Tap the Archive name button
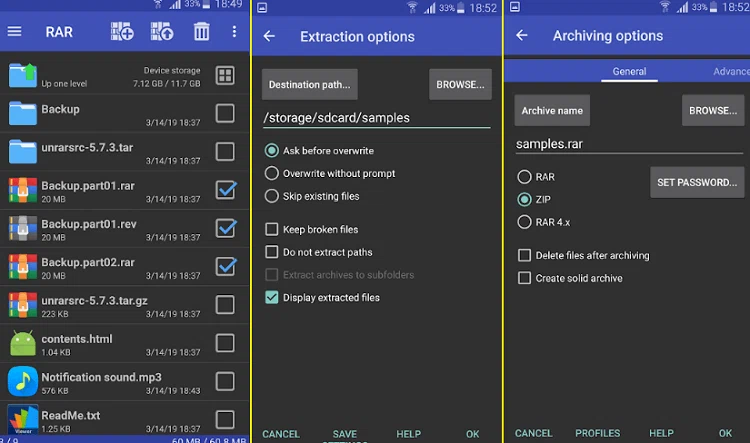The width and height of the screenshot is (750, 443). point(552,111)
